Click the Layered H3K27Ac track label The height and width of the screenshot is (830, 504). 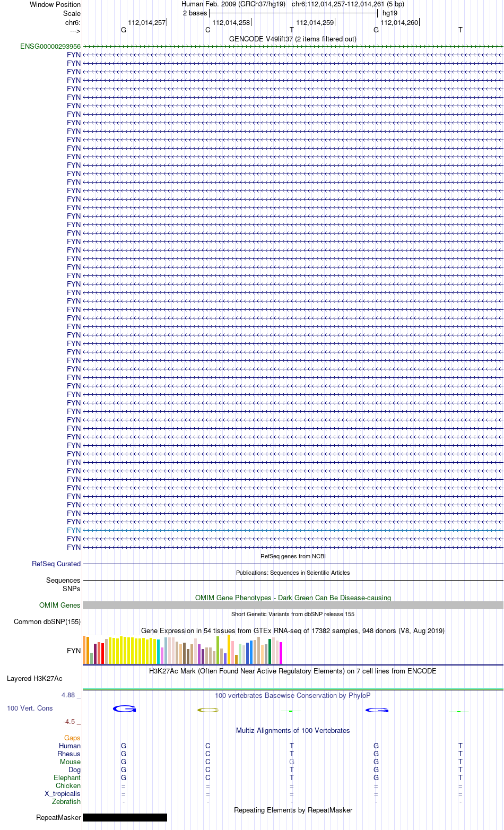coord(34,679)
